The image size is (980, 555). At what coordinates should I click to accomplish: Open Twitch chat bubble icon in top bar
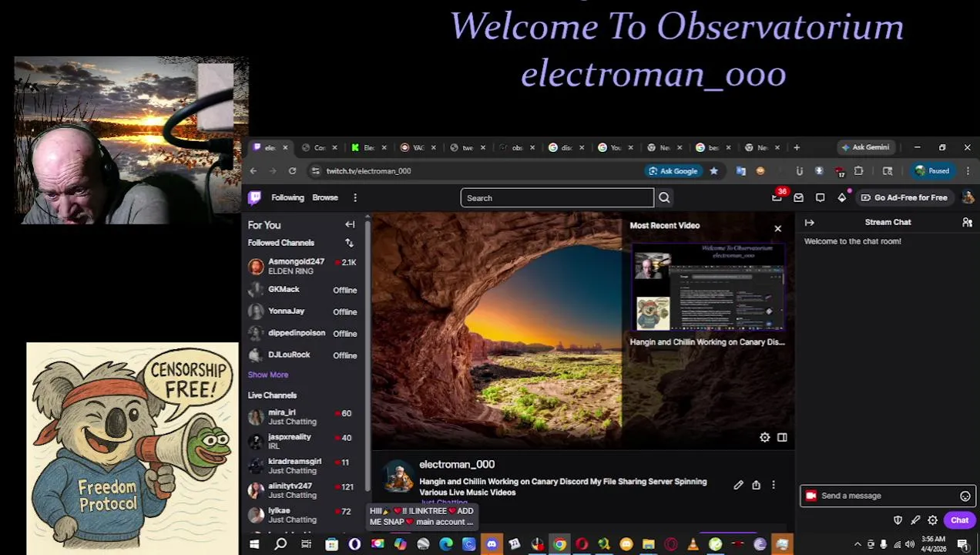(x=821, y=198)
